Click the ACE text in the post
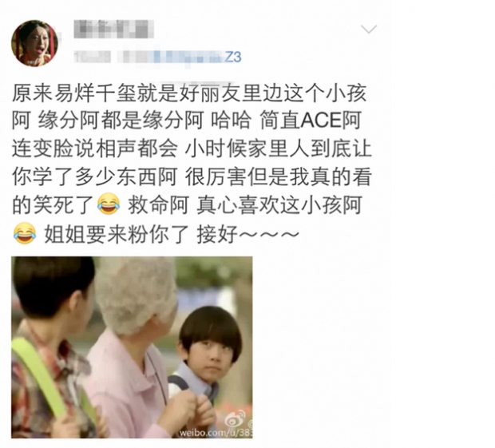 (321, 121)
